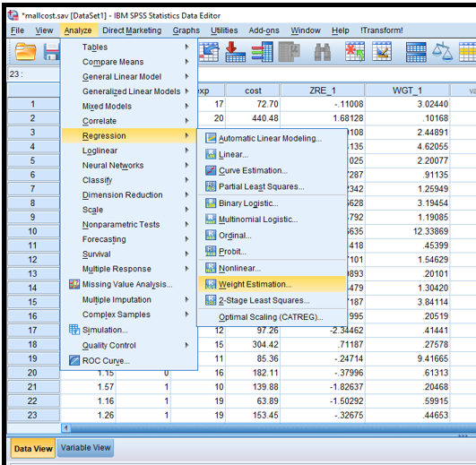Switch to Variable View tab

(x=85, y=448)
